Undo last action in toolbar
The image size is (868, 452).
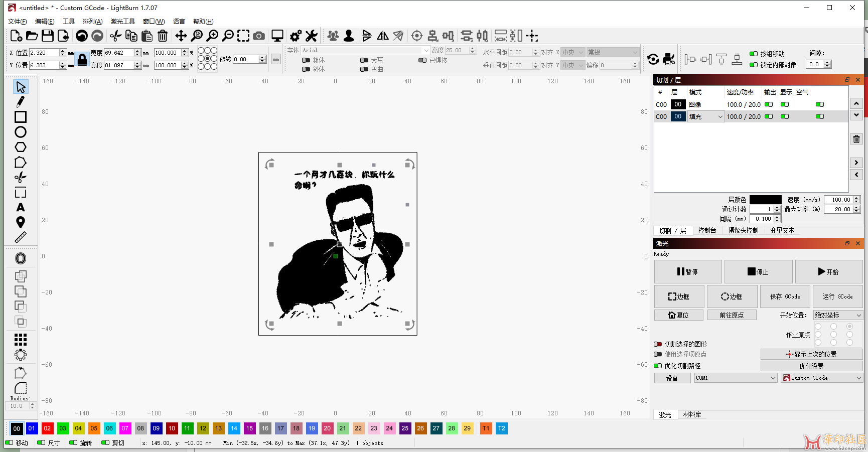[82, 36]
